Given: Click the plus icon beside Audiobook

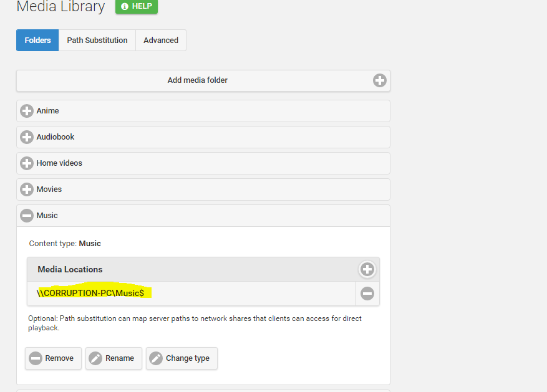Looking at the screenshot, I should 27,137.
